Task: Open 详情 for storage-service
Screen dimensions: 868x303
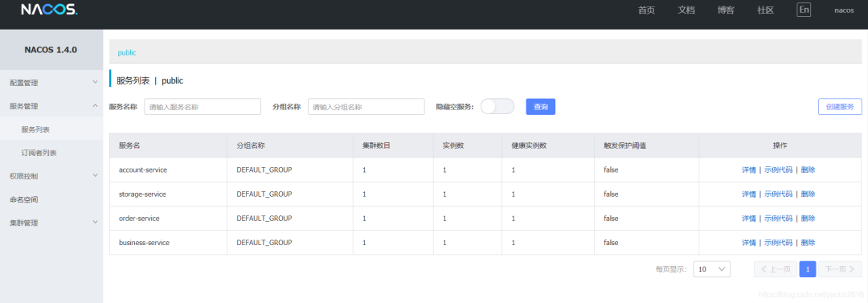Action: tap(748, 194)
